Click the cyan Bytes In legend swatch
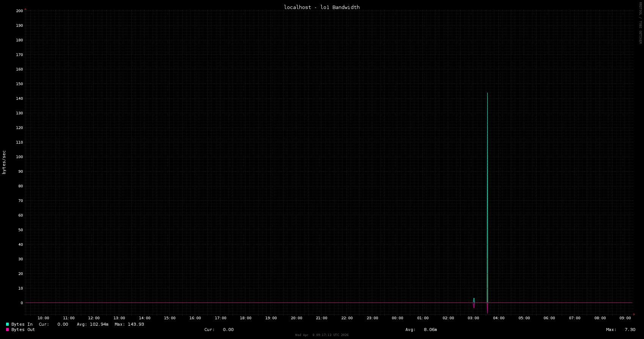The width and height of the screenshot is (644, 339). point(7,324)
